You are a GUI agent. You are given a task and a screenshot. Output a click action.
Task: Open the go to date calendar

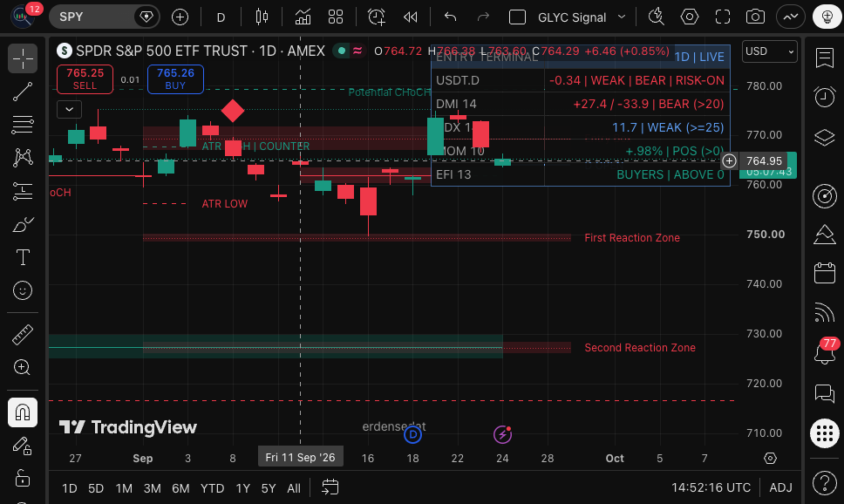pyautogui.click(x=330, y=487)
